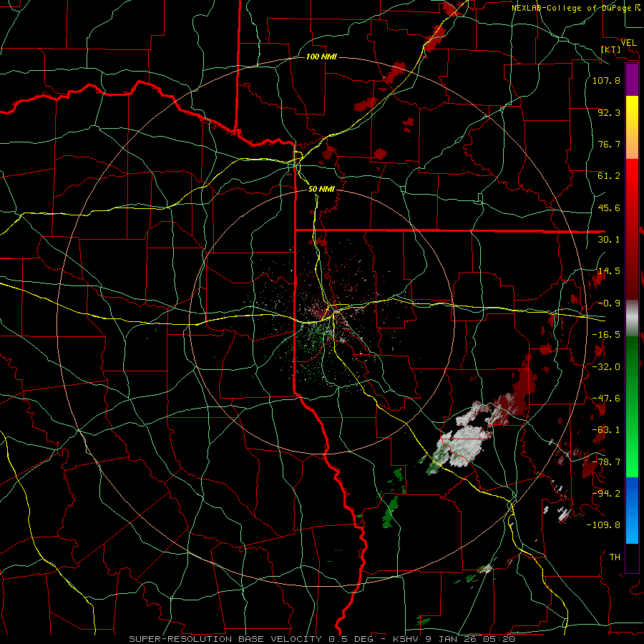Image resolution: width=644 pixels, height=644 pixels.
Task: Click the 50 NMI range ring label
Action: pyautogui.click(x=321, y=189)
